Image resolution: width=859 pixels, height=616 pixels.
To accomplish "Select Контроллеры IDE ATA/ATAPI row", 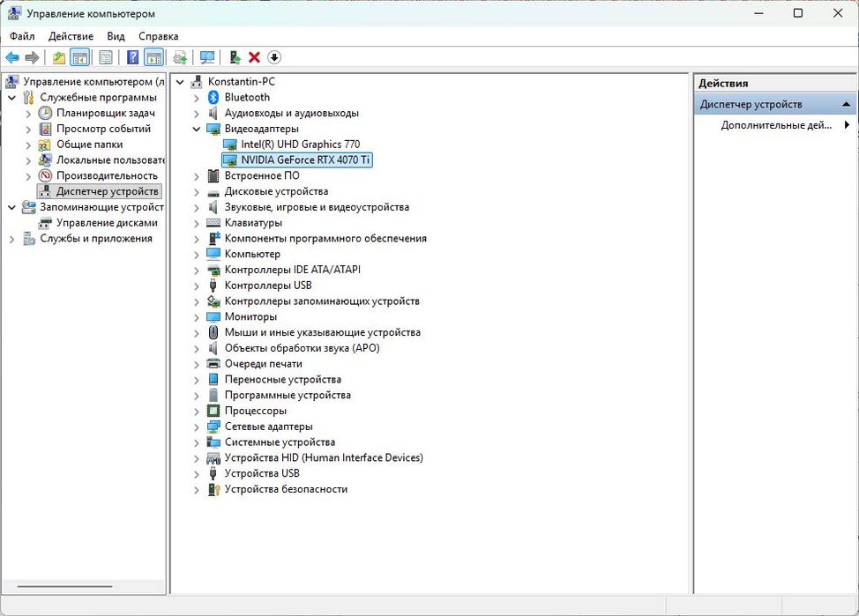I will coord(293,270).
